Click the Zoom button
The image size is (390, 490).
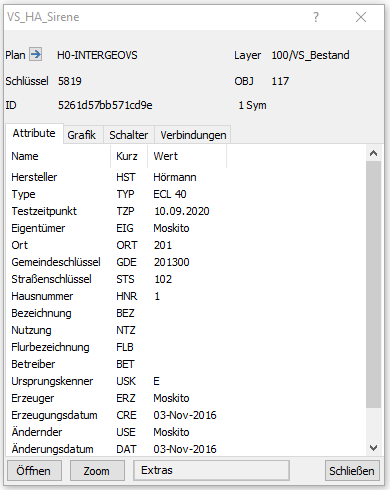[x=97, y=471]
